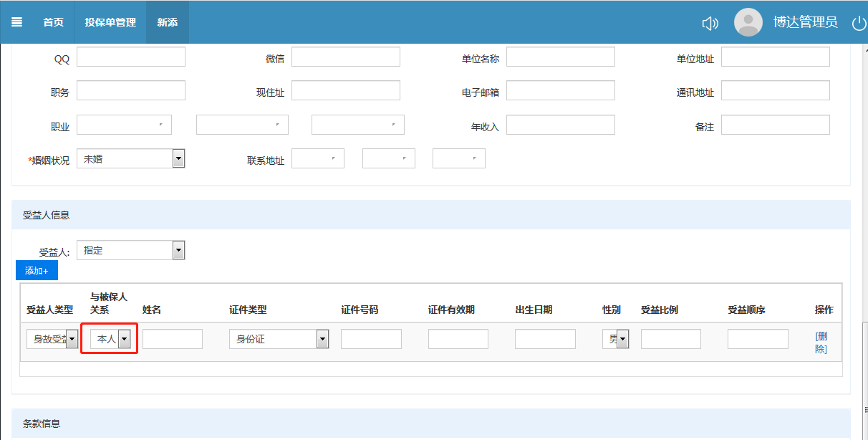Screen dimensions: 868x440
Task: Click beneficiary 受益比例 input field
Action: click(671, 339)
